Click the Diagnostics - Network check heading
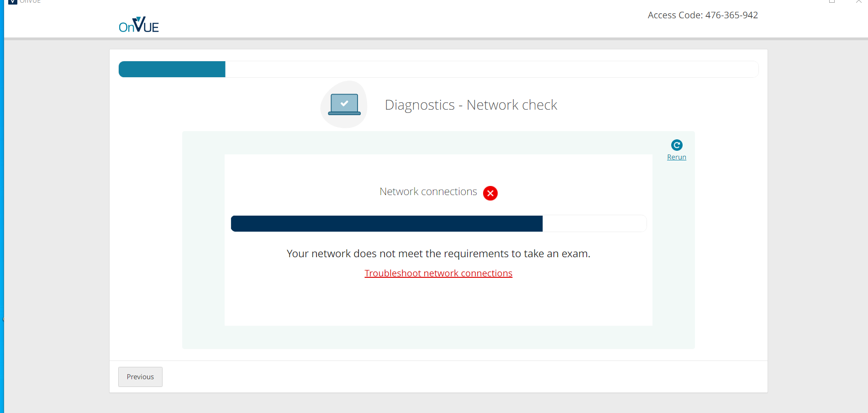Image resolution: width=868 pixels, height=413 pixels. point(471,105)
